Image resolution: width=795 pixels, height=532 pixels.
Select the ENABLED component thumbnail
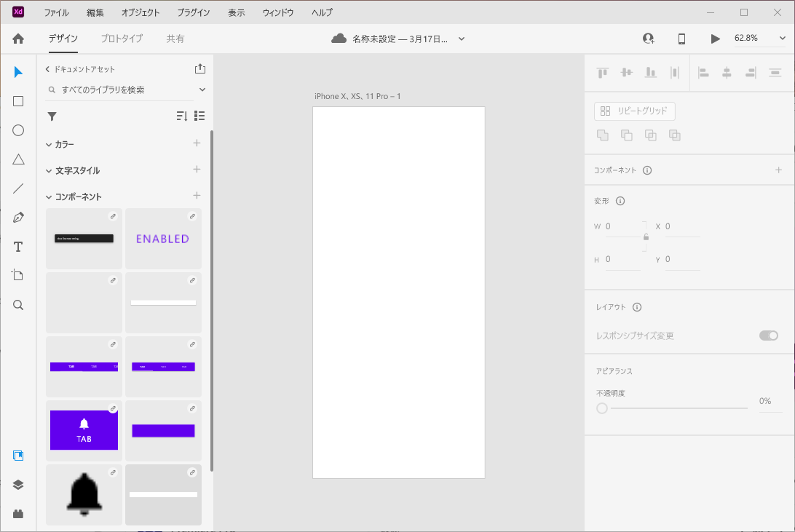163,239
